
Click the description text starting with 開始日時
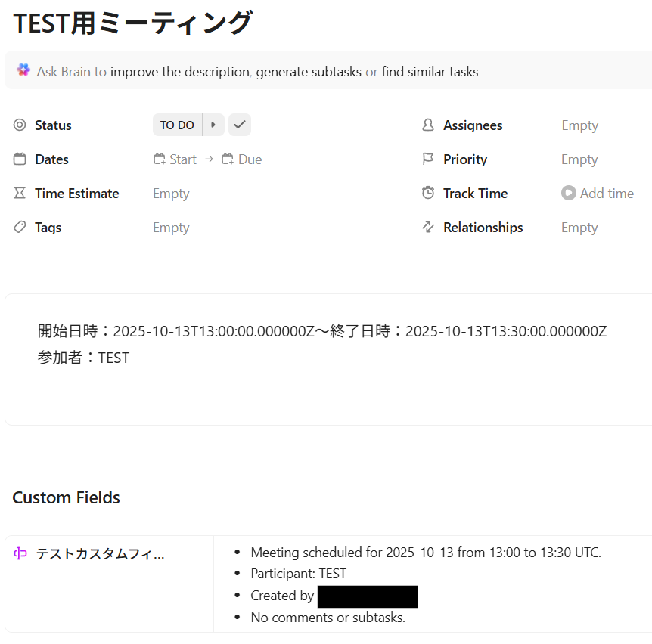tap(322, 331)
